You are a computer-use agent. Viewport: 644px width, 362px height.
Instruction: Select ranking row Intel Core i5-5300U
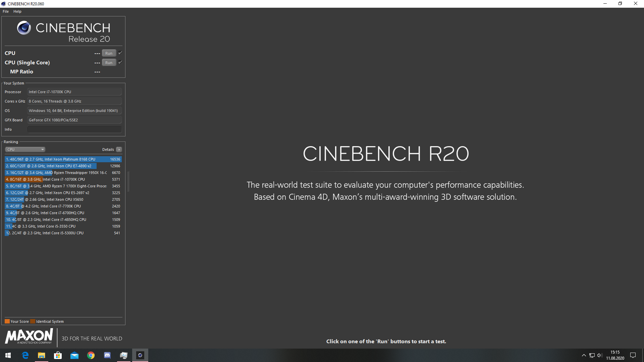(x=63, y=233)
